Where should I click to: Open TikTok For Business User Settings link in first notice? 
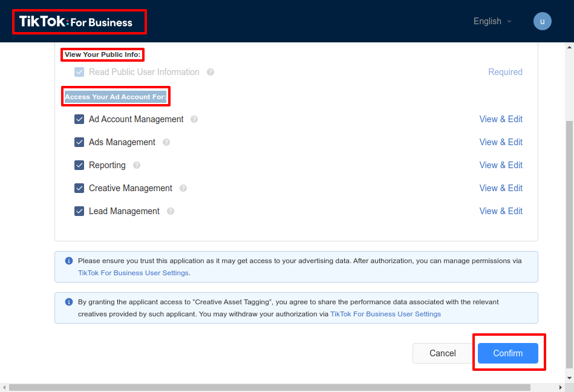(x=133, y=273)
